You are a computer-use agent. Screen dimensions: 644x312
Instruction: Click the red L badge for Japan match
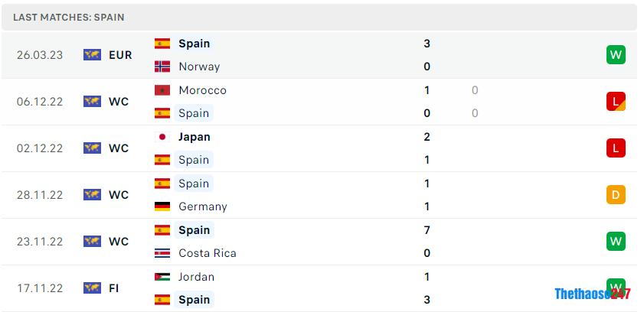click(x=616, y=148)
